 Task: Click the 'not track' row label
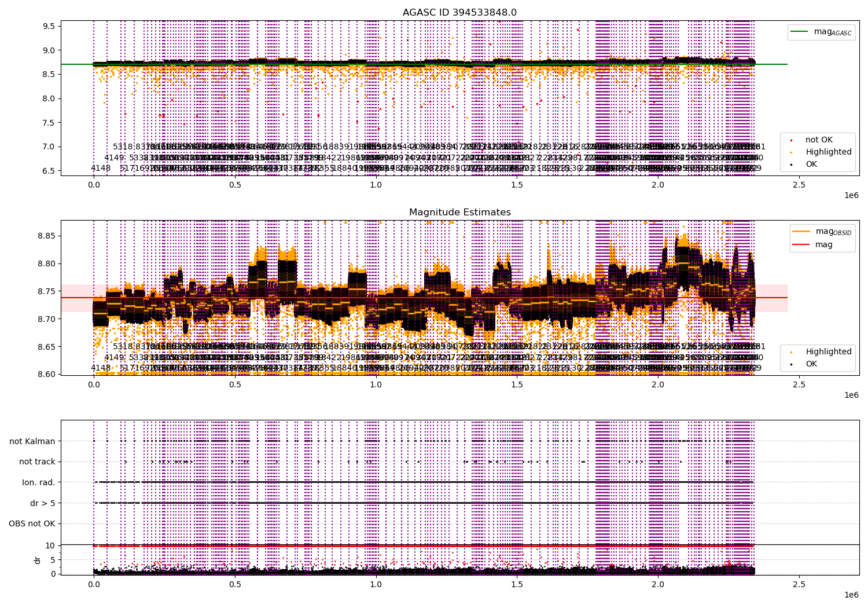pos(37,462)
